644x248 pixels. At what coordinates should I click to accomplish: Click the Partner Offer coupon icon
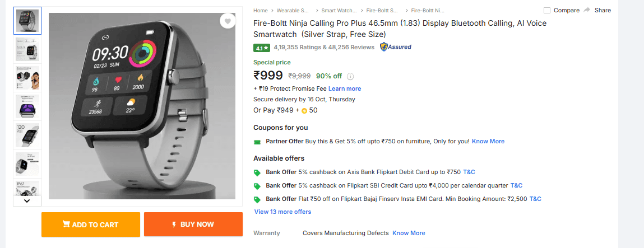(x=257, y=142)
